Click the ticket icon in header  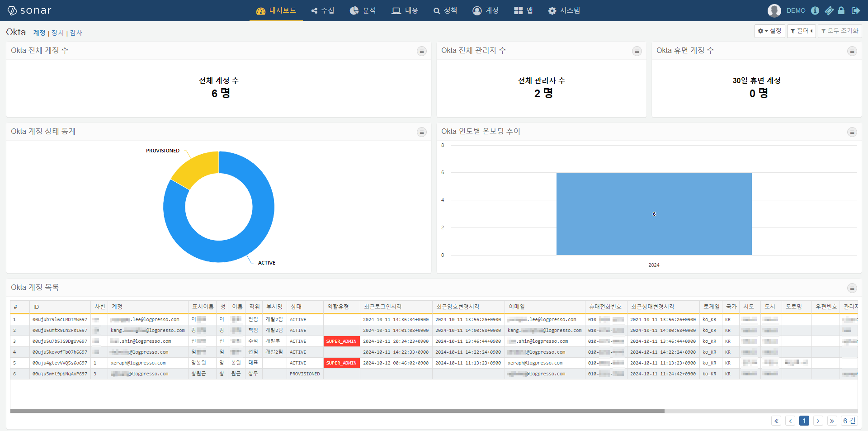829,10
